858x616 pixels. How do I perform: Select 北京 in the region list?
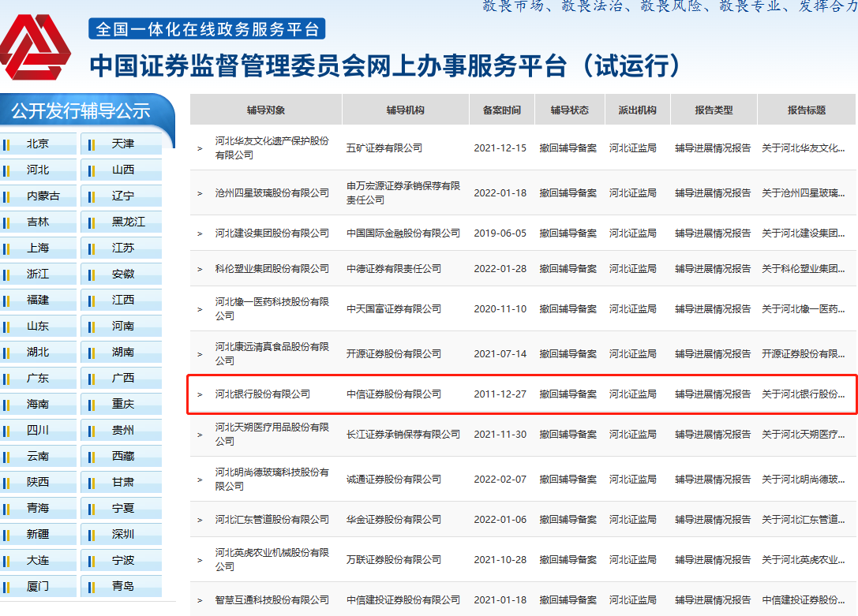(x=39, y=144)
